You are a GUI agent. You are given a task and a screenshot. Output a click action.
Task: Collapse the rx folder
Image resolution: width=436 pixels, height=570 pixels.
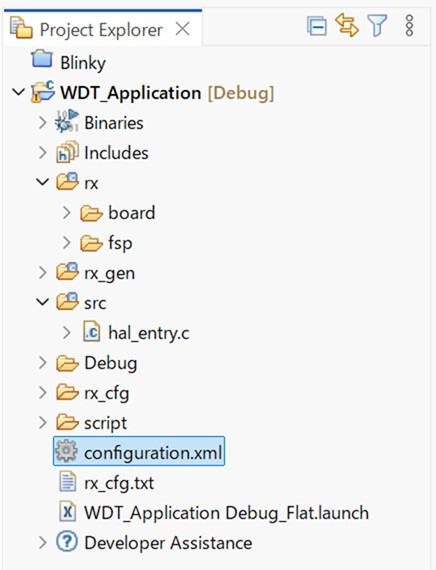(x=43, y=181)
